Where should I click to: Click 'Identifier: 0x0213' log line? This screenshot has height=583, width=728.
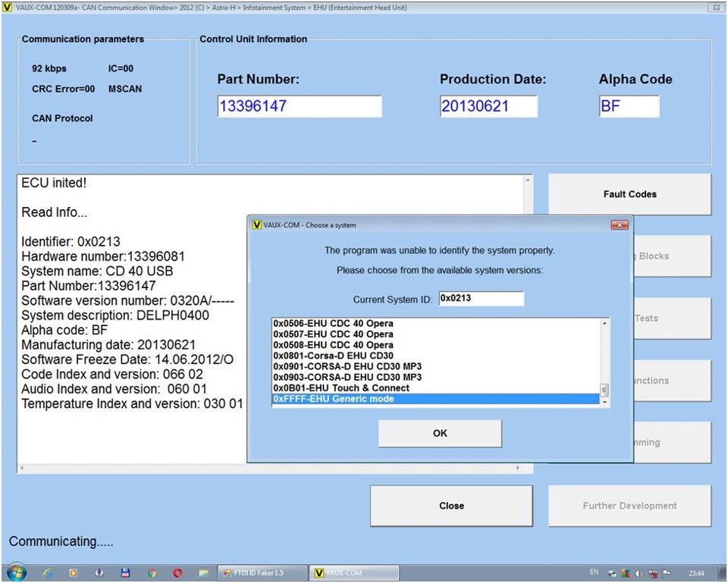(71, 241)
